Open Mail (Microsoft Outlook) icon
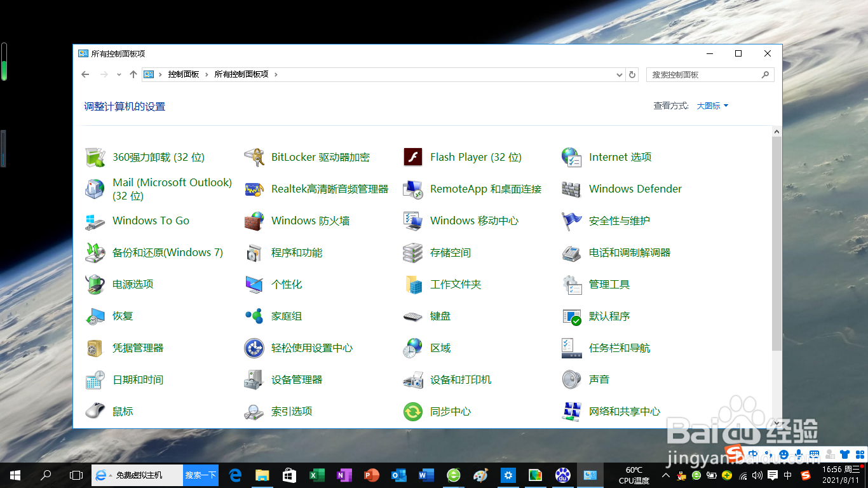 (95, 189)
